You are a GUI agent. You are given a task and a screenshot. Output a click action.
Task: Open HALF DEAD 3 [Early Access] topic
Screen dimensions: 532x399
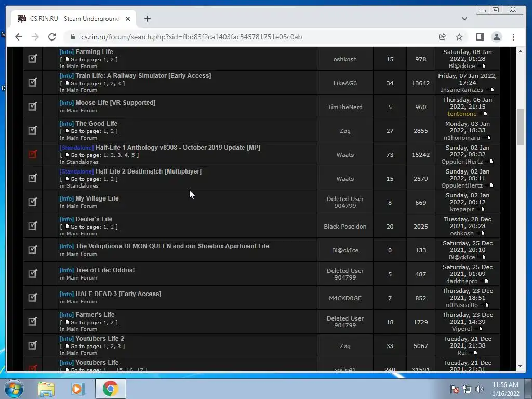118,294
